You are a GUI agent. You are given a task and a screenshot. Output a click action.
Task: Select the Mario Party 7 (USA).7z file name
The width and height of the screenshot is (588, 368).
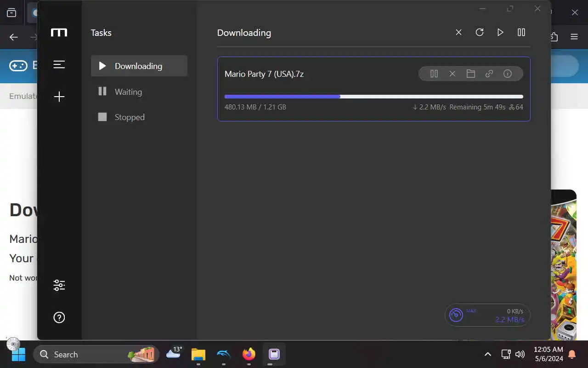(x=264, y=74)
